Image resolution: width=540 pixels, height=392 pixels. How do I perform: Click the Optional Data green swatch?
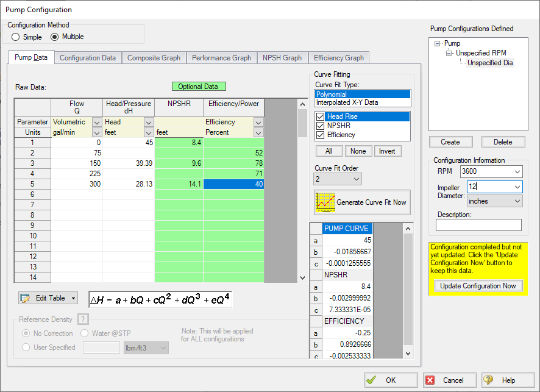pyautogui.click(x=198, y=87)
